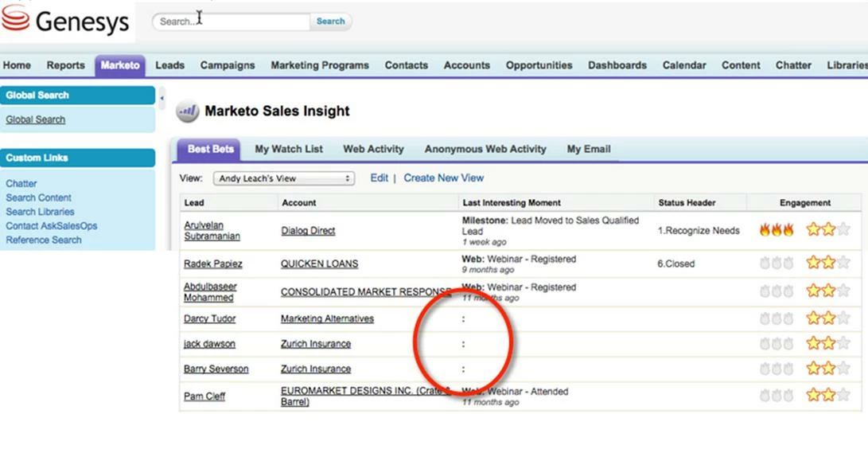868x449 pixels.
Task: Open the Marketing Programs tab
Action: pos(319,65)
